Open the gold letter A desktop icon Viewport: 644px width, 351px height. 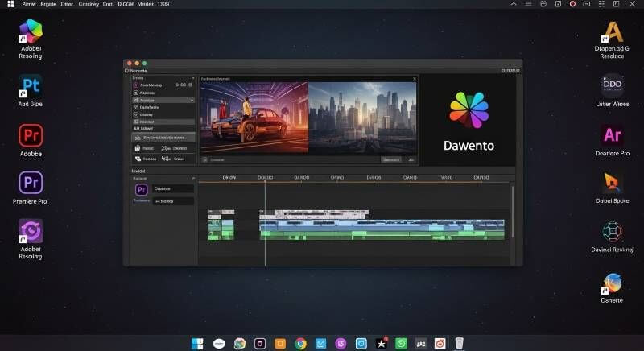click(x=612, y=31)
